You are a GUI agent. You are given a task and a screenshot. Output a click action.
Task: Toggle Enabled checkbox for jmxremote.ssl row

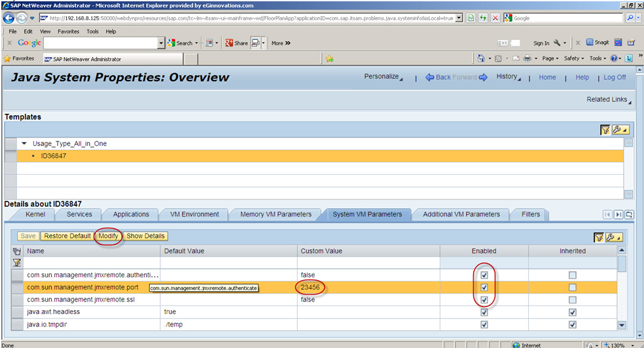(x=484, y=300)
